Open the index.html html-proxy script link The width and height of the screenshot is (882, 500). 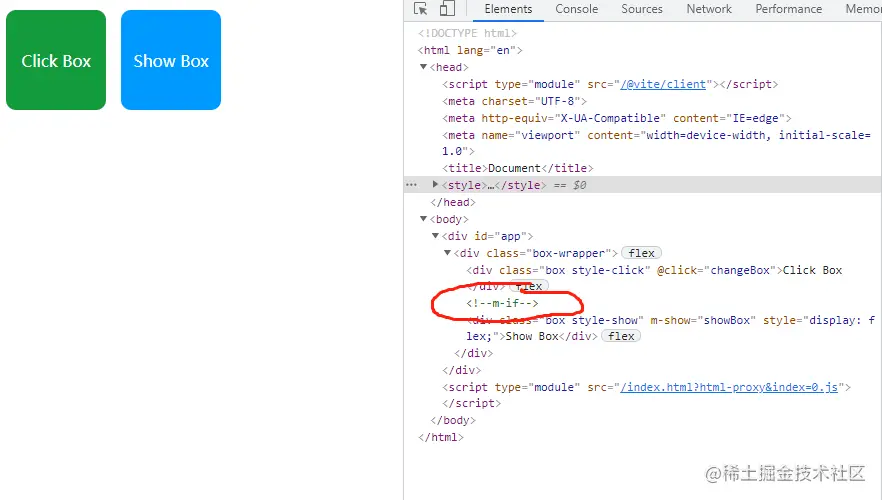tap(728, 387)
